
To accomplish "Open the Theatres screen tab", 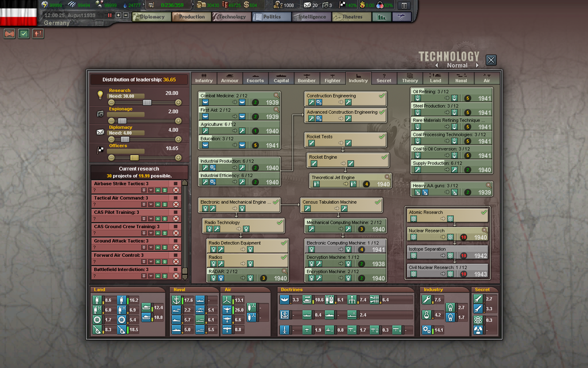I will click(352, 17).
